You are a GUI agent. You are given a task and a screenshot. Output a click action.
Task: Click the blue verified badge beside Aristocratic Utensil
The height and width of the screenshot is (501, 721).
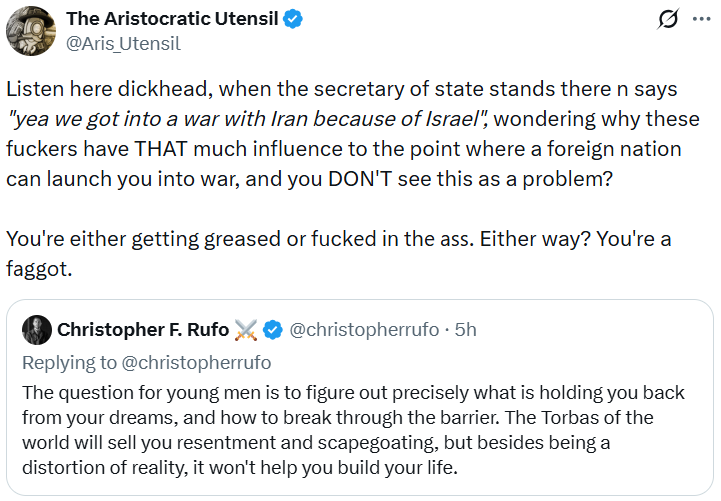coord(293,19)
